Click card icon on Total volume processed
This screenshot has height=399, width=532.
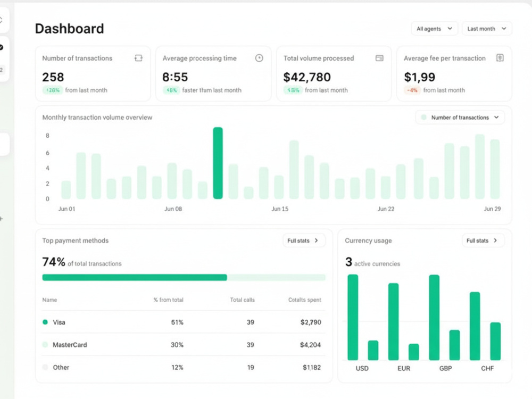(379, 58)
